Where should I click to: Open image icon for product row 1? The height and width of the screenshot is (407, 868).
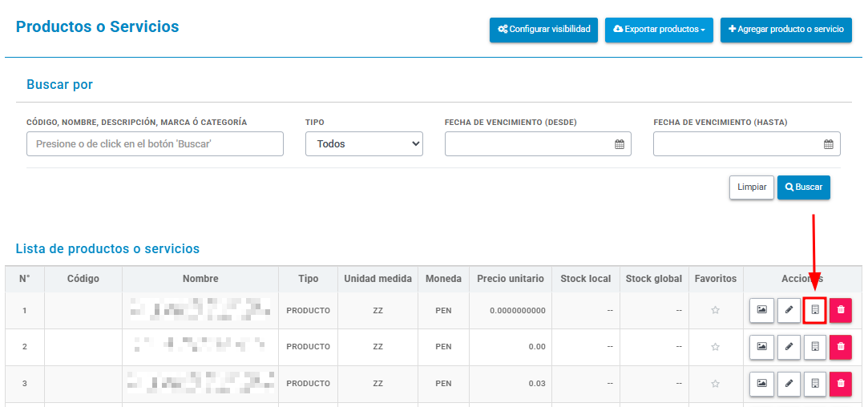761,310
